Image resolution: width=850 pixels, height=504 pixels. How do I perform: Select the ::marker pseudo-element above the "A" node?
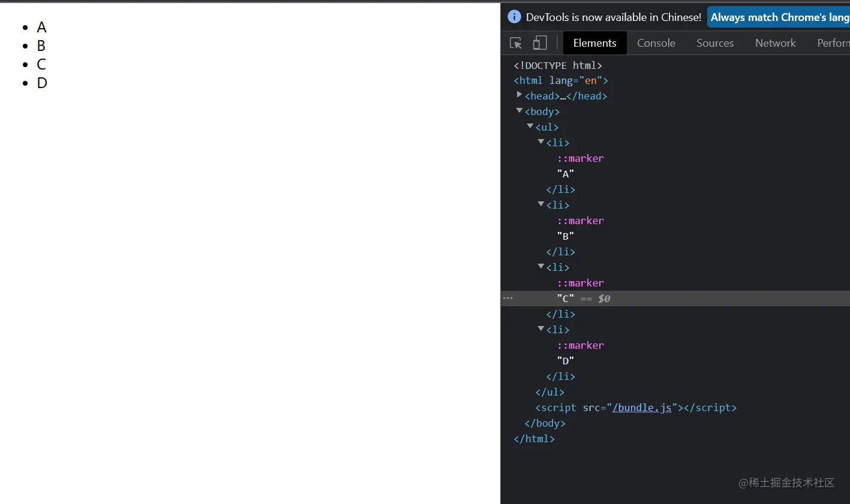(581, 158)
